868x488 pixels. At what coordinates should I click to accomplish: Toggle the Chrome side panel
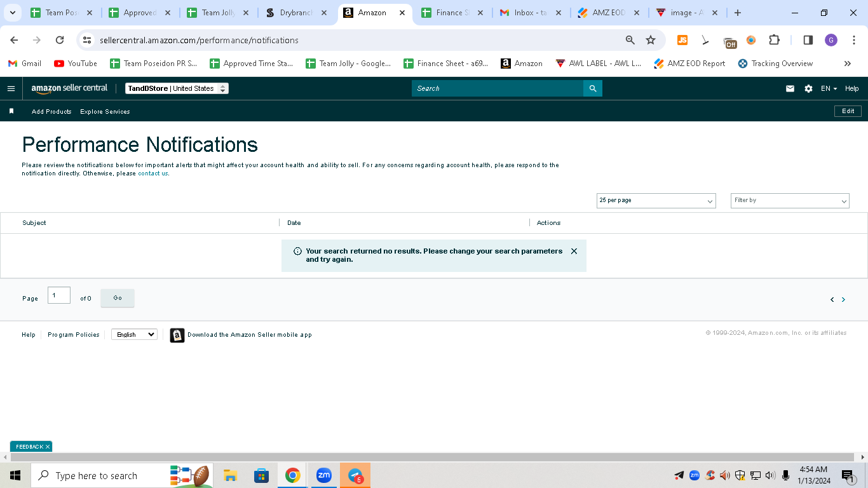click(x=808, y=40)
